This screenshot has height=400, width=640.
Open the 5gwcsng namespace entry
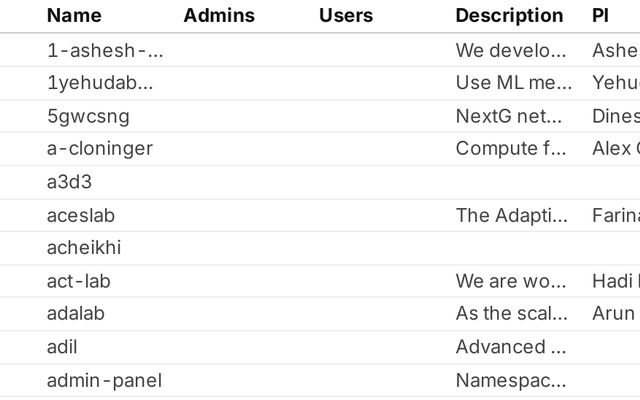tap(88, 116)
